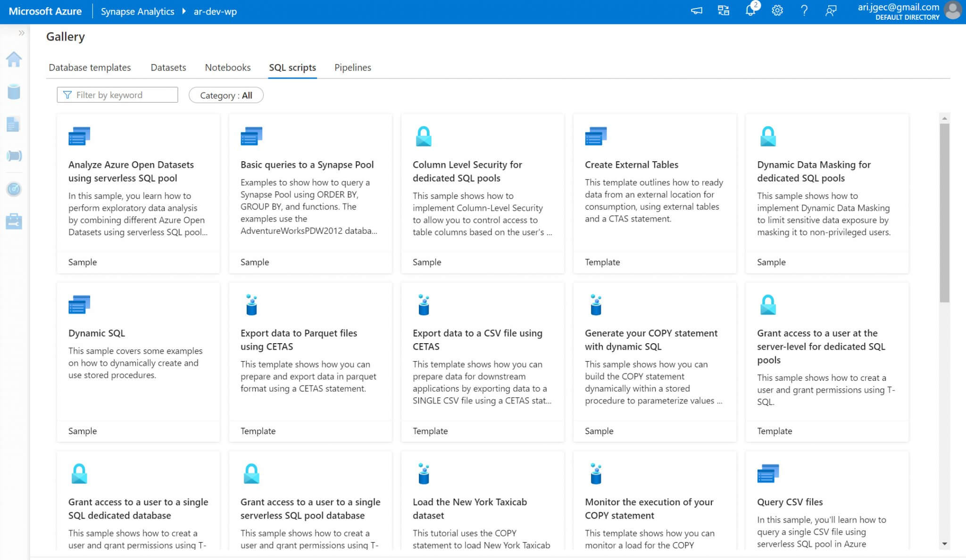Image resolution: width=966 pixels, height=560 pixels.
Task: Open the Create External Tables template
Action: click(655, 193)
